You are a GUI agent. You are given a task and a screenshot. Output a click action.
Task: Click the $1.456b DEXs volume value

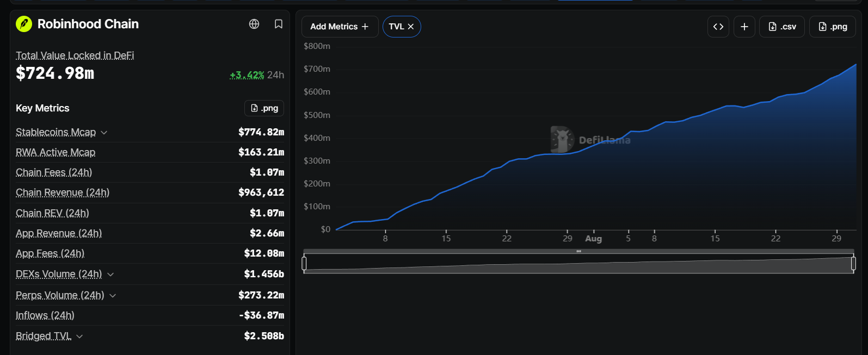[x=264, y=274]
